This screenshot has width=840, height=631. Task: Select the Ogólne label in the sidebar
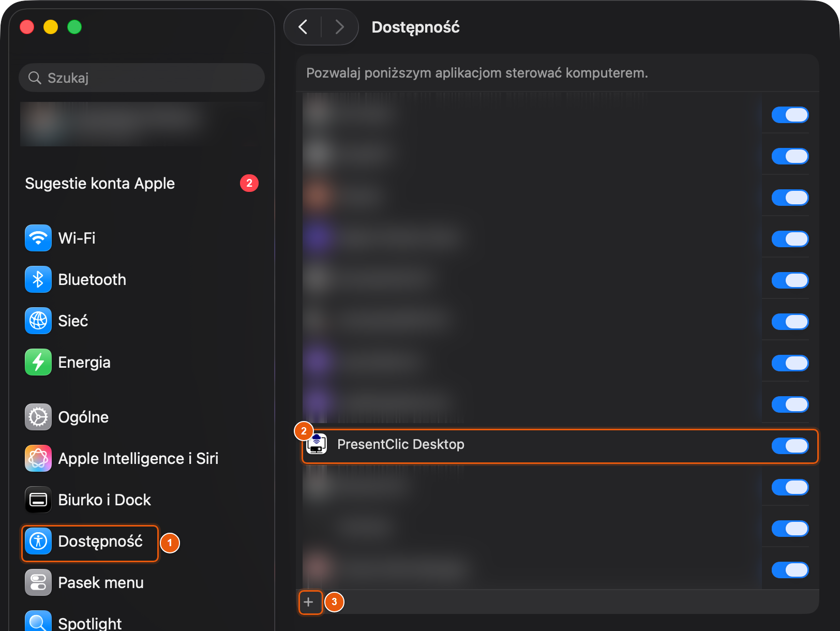click(83, 417)
